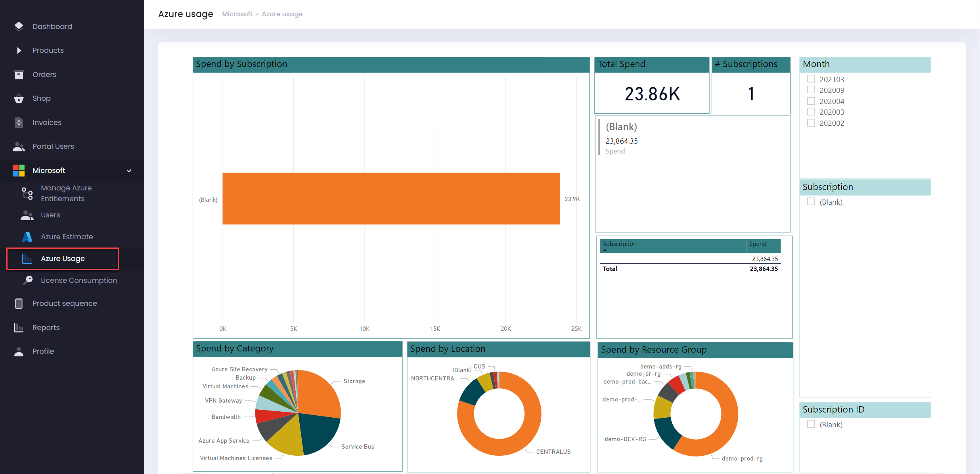This screenshot has height=474, width=980.
Task: Tick the 202009 month checkbox
Action: tap(811, 90)
